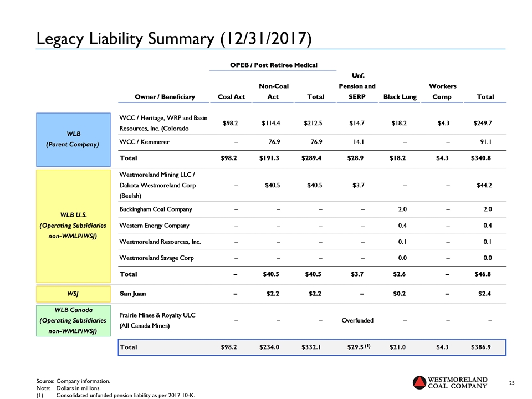The height and width of the screenshot is (399, 532).
Task: Click the WCC / Kemmerer row label
Action: [x=145, y=142]
